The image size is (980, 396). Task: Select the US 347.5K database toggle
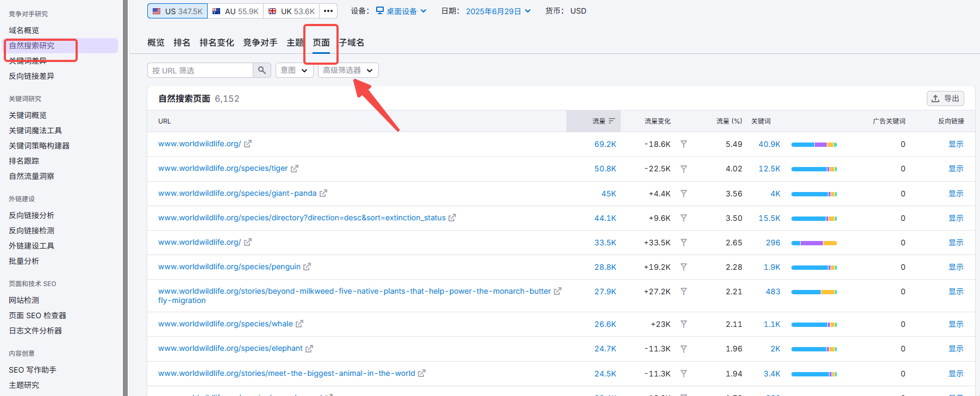(178, 11)
